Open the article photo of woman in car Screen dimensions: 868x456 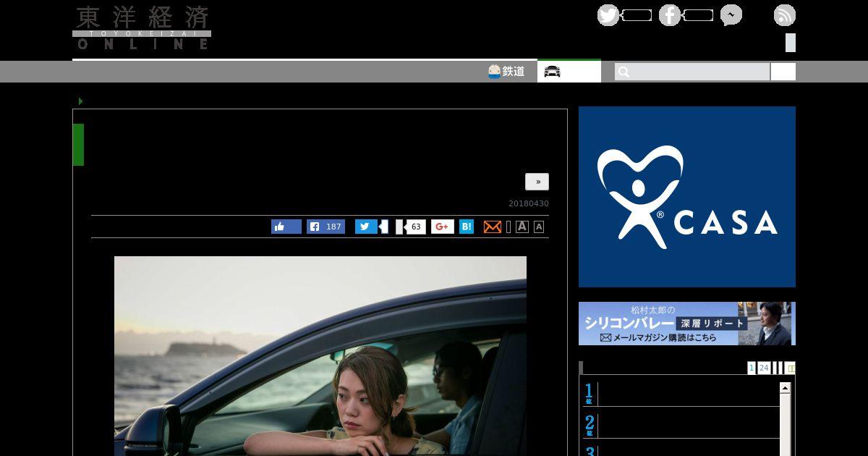pos(320,355)
